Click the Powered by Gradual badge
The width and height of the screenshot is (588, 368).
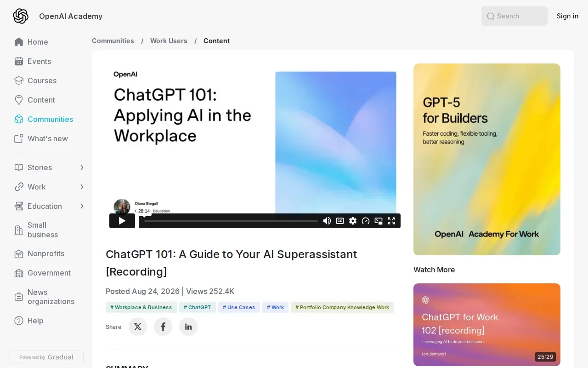coord(46,357)
